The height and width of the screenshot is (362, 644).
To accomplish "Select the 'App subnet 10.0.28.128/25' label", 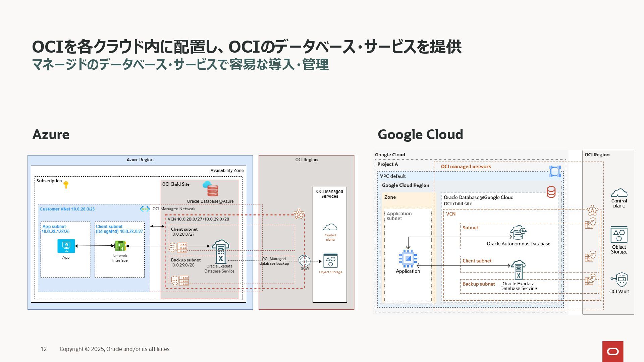I will tap(56, 229).
